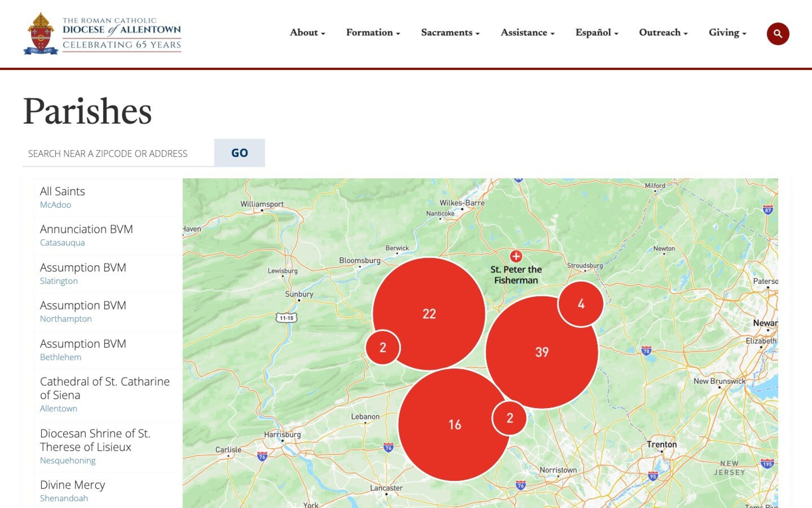
Task: Click the red search icon button
Action: point(778,34)
